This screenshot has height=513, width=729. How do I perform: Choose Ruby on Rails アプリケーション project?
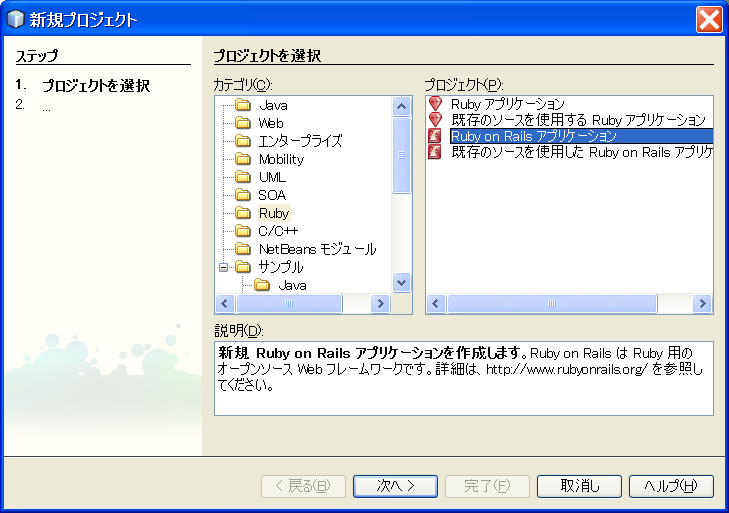(x=581, y=136)
